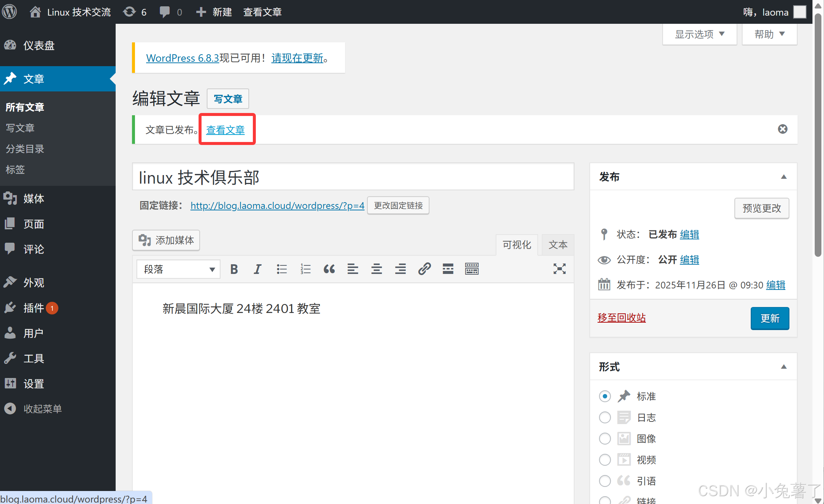Screen dimensions: 824x504
Task: Choose the 视频 post format radio
Action: tap(605, 460)
